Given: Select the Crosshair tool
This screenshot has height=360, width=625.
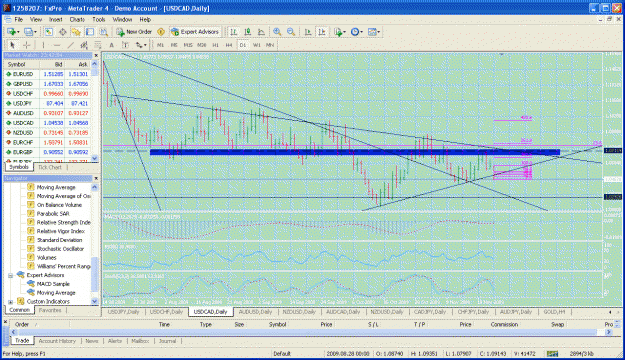Looking at the screenshot, I should click(x=26, y=45).
